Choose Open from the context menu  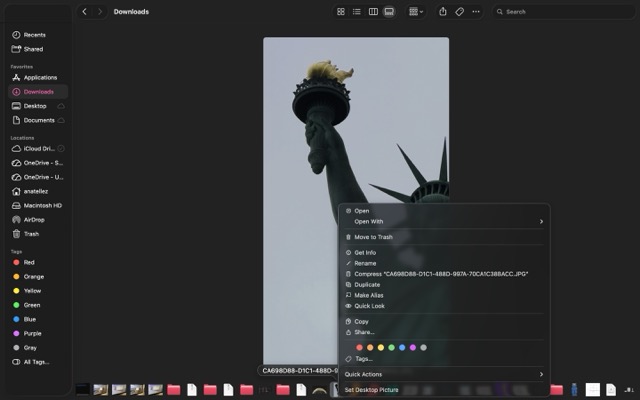pos(444,211)
